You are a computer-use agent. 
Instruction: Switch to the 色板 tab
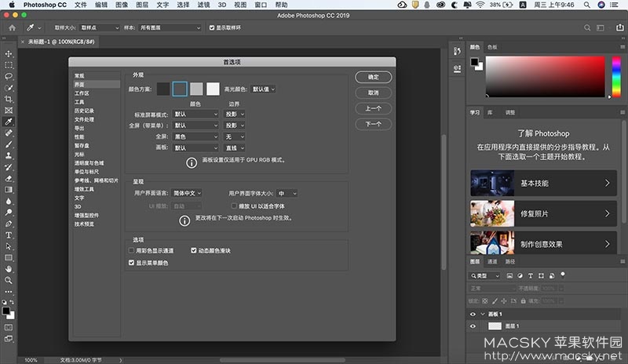click(x=492, y=47)
